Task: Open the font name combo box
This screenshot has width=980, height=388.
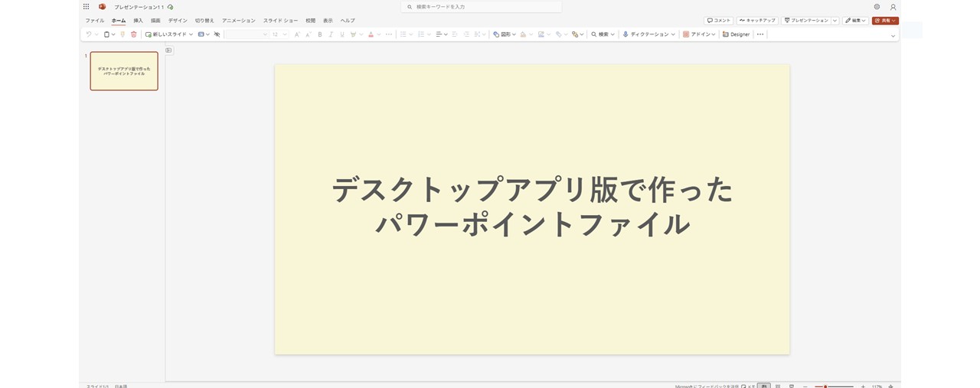Action: 247,34
